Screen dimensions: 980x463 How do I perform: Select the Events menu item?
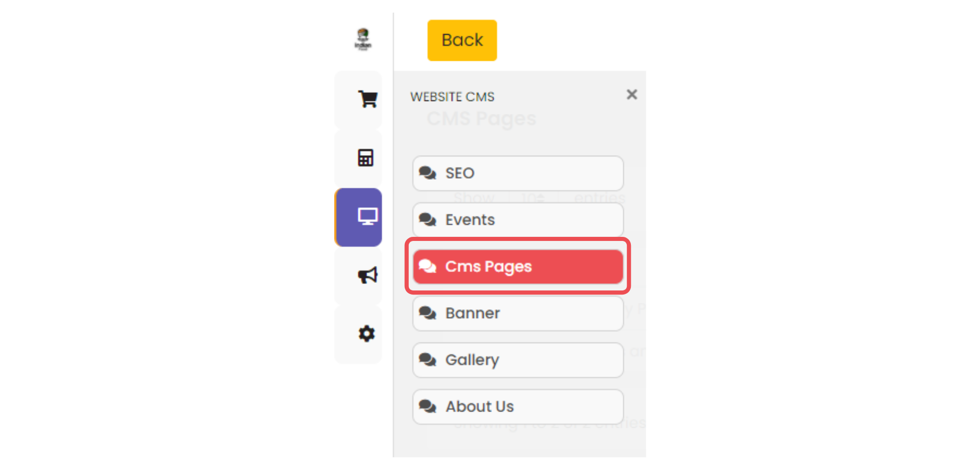click(518, 220)
